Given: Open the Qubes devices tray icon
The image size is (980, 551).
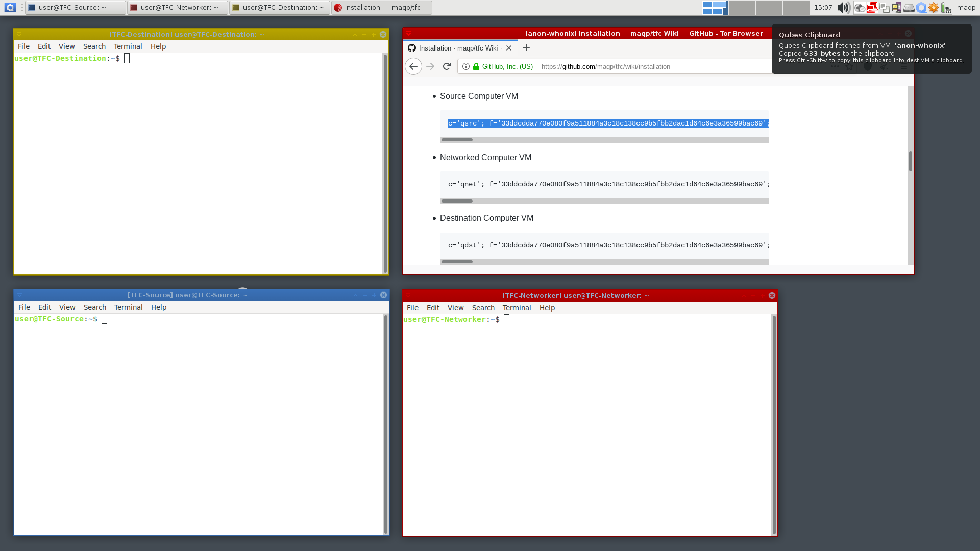Looking at the screenshot, I should (896, 7).
